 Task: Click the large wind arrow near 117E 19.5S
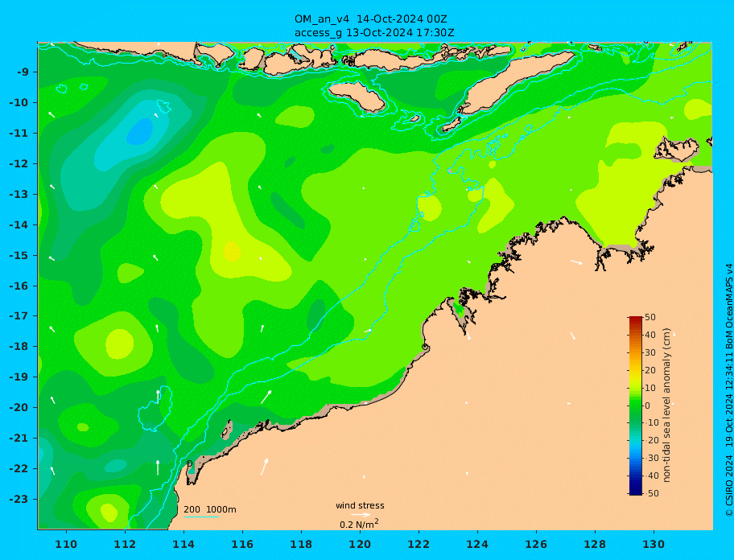(266, 397)
